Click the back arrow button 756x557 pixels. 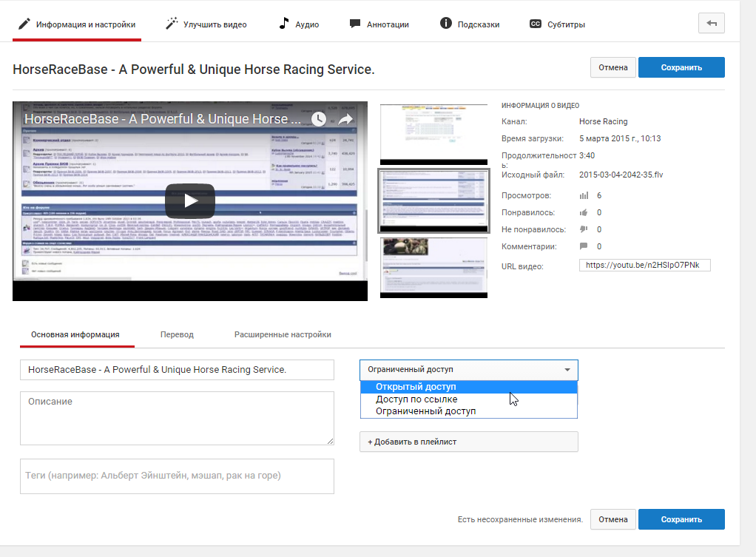point(711,23)
